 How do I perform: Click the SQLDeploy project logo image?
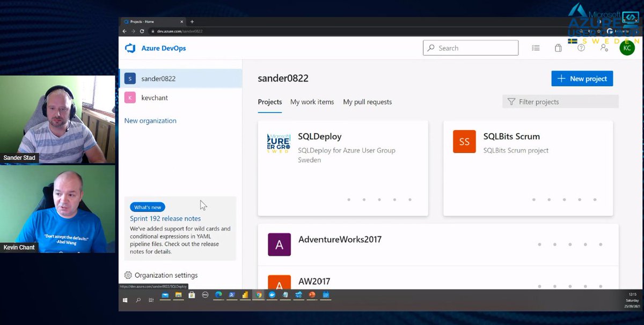pos(279,143)
